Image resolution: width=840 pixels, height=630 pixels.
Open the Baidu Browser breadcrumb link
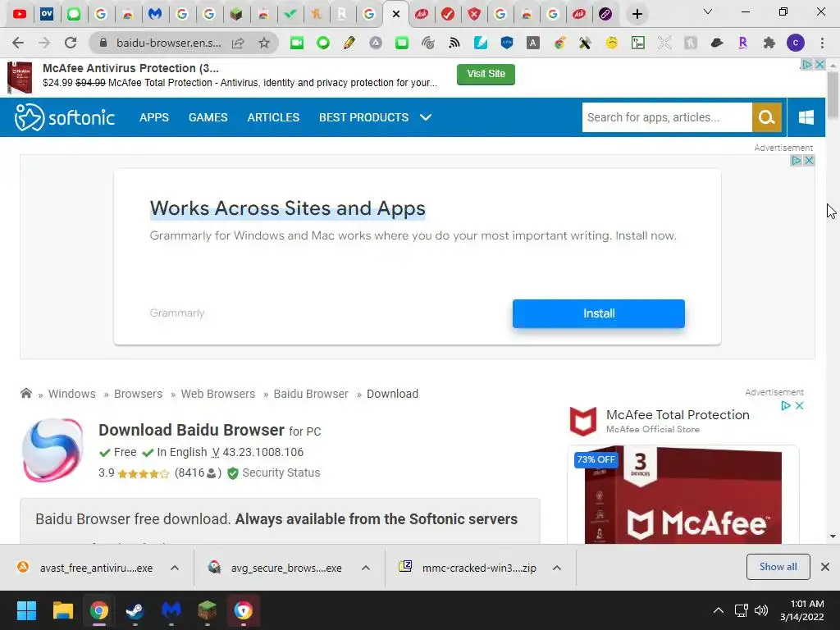pyautogui.click(x=311, y=394)
